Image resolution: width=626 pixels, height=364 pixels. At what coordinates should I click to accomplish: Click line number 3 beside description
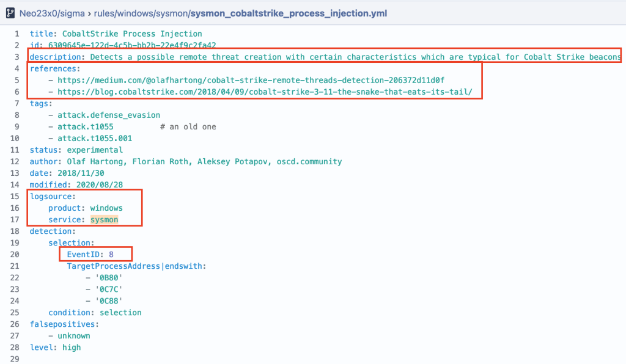coord(17,57)
